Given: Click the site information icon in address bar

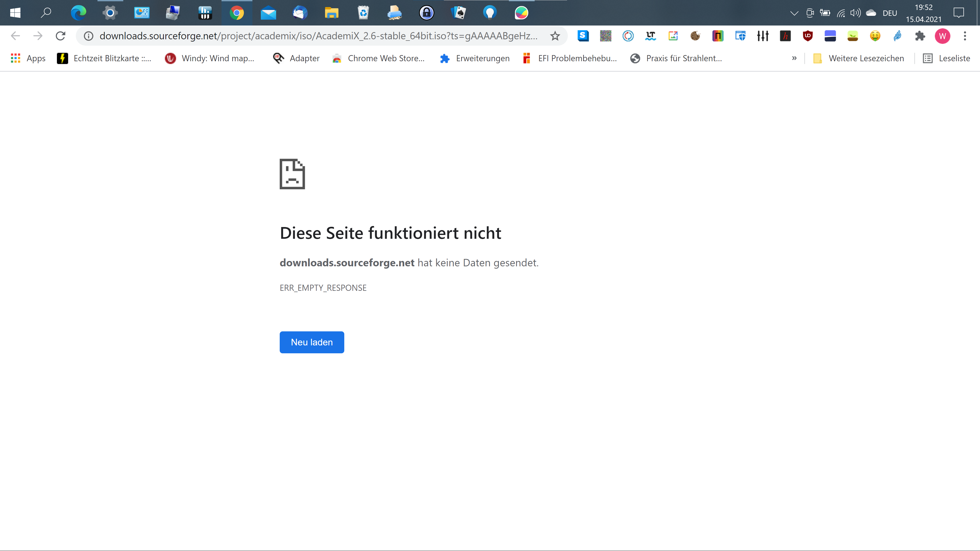Looking at the screenshot, I should [x=89, y=36].
